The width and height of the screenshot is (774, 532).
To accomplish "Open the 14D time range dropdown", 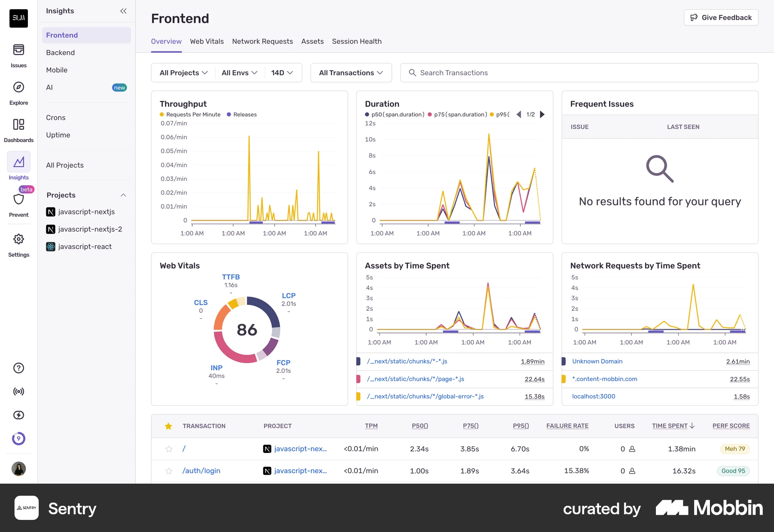I will pyautogui.click(x=282, y=73).
